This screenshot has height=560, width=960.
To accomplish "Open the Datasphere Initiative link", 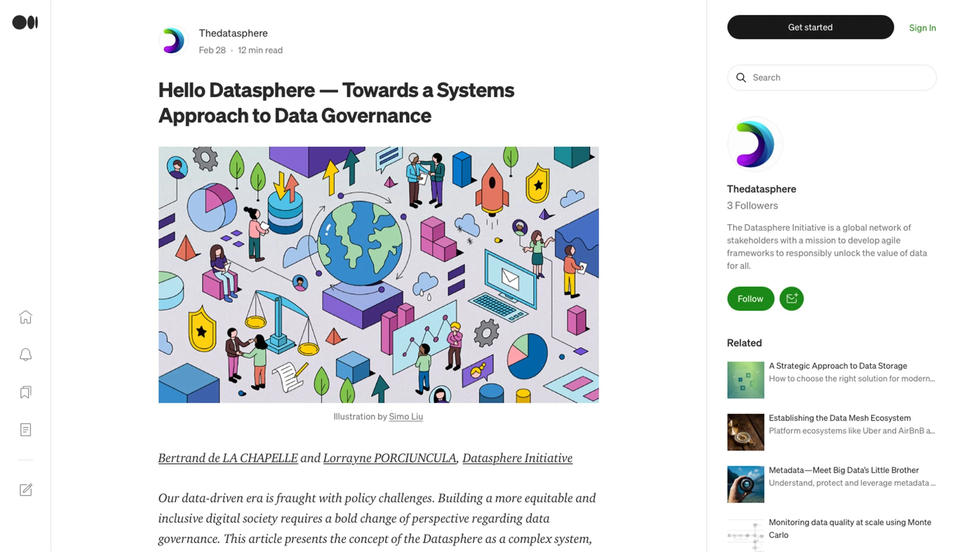I will point(517,458).
